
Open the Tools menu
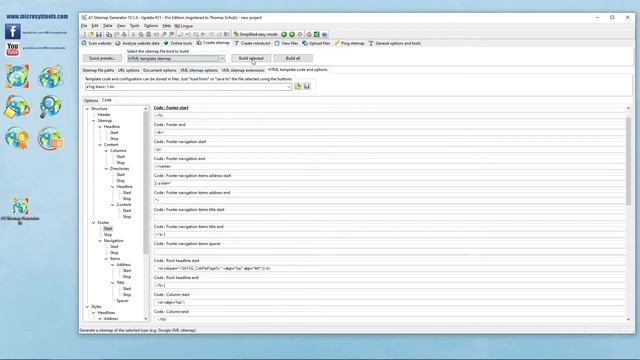coord(135,26)
